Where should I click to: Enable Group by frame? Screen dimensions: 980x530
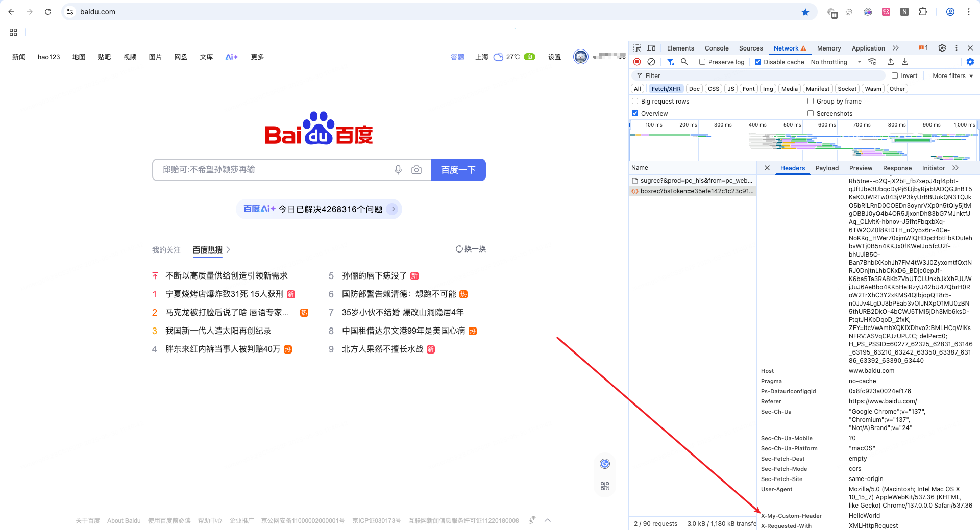(811, 101)
